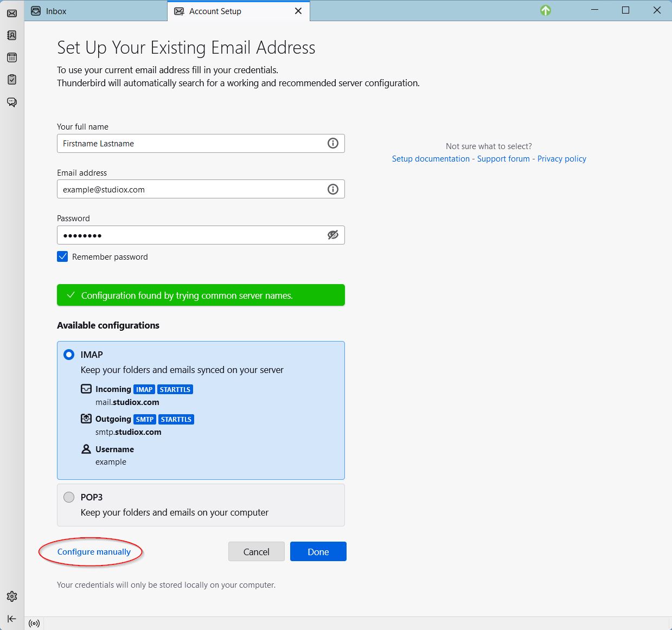The height and width of the screenshot is (630, 672).
Task: Maximize the Thunderbird window
Action: point(625,10)
